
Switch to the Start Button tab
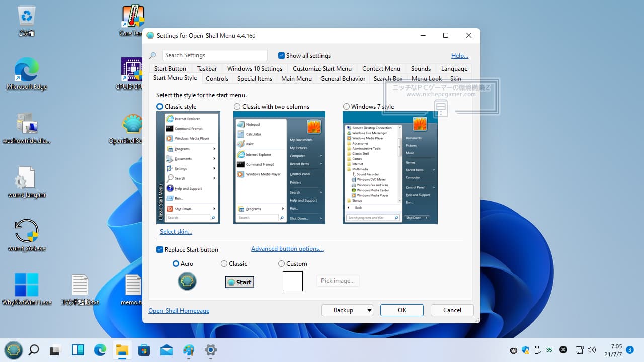(x=170, y=69)
